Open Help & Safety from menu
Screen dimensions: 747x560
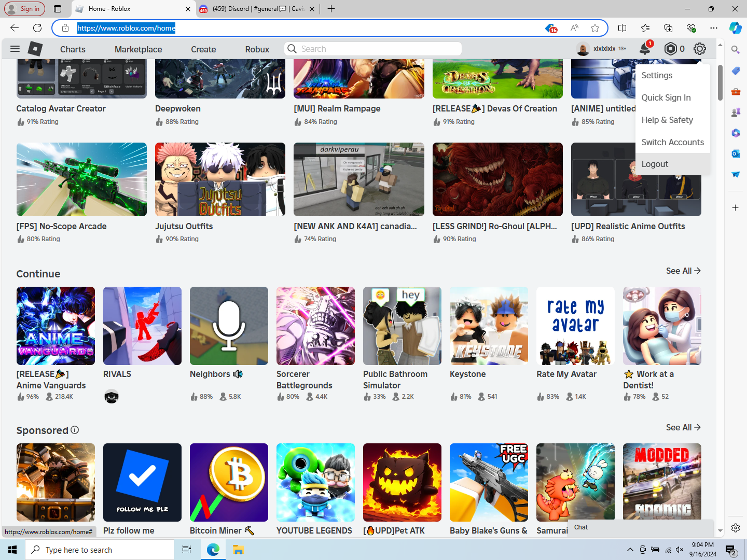pyautogui.click(x=673, y=120)
